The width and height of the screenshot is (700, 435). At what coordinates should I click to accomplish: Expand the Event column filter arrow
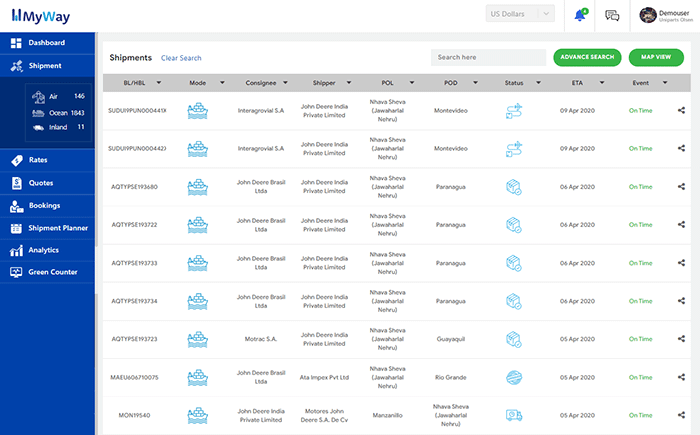[665, 83]
